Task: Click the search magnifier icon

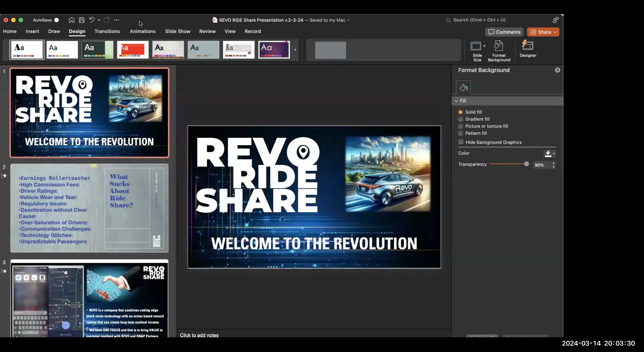Action: [448, 20]
